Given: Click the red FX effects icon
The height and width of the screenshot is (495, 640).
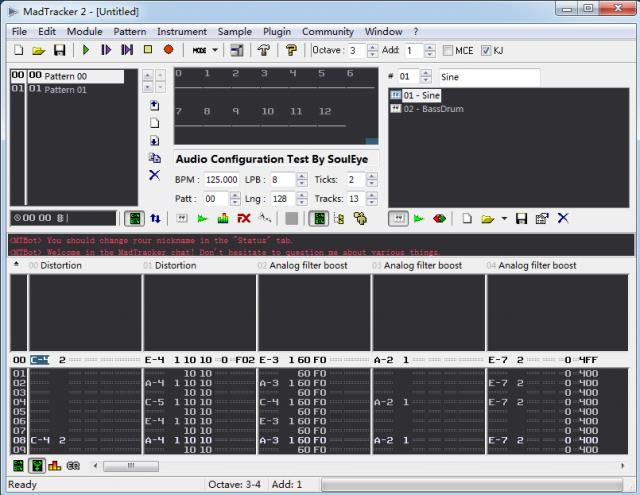Looking at the screenshot, I should tap(244, 218).
